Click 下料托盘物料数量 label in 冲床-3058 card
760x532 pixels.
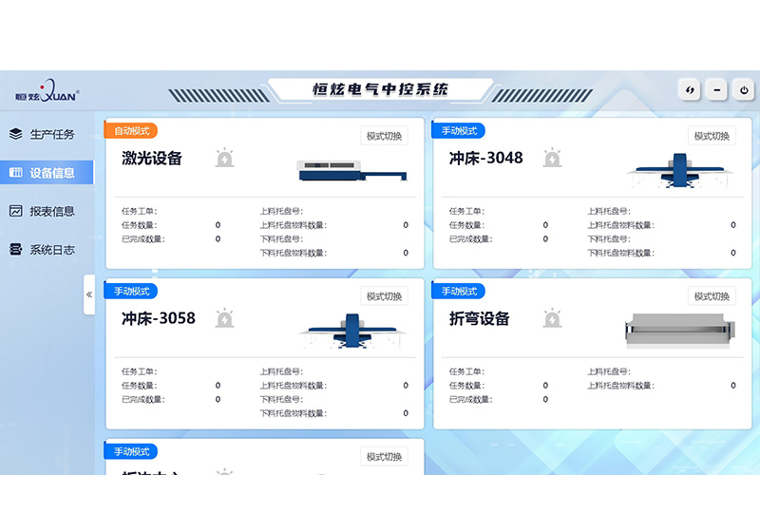click(294, 413)
